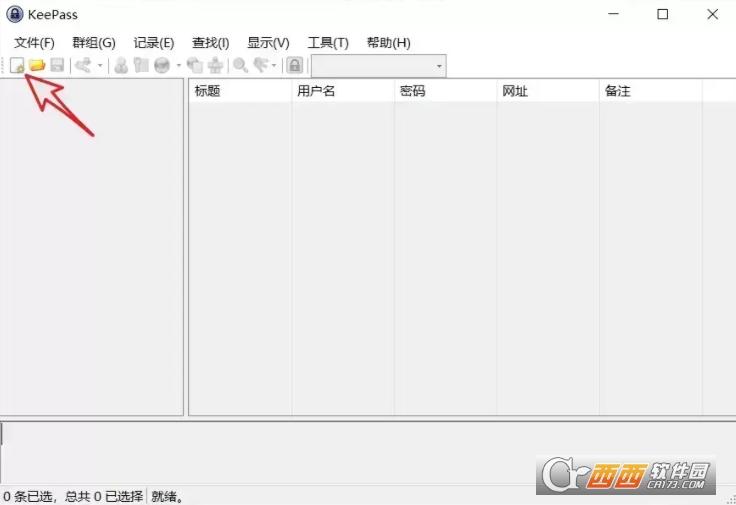Open the 群组(G) menu

[x=94, y=43]
